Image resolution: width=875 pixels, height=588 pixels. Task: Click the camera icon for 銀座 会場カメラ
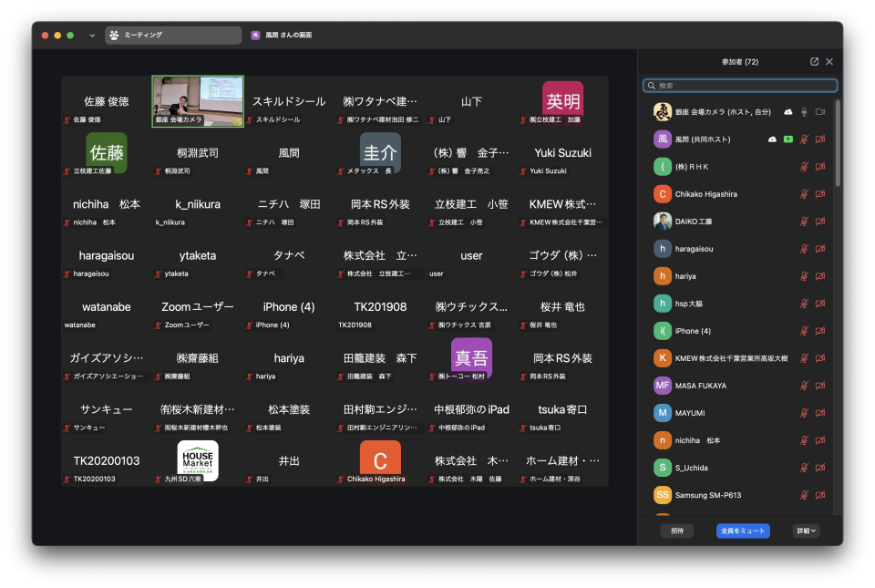pos(819,111)
